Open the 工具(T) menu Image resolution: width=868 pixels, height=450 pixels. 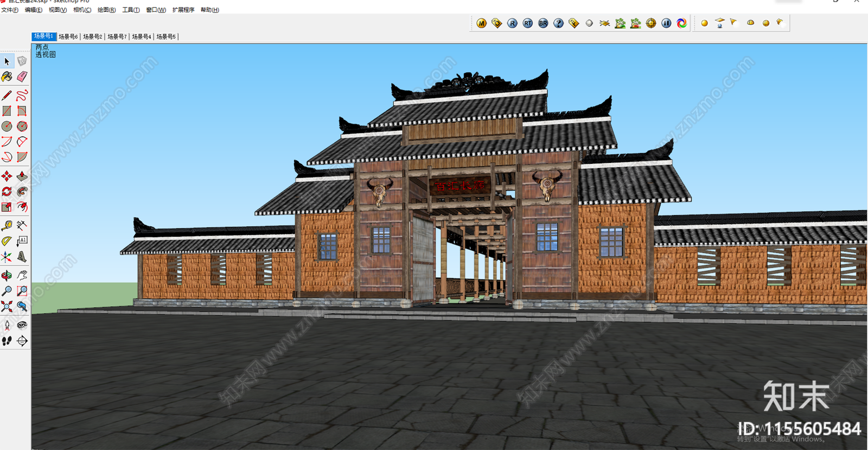pyautogui.click(x=131, y=10)
